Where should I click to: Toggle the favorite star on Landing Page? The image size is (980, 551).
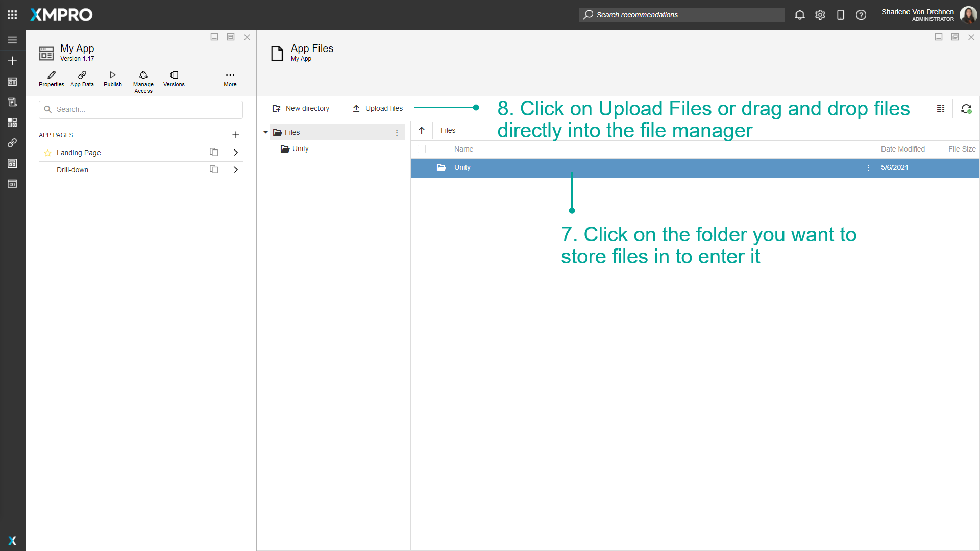click(48, 153)
